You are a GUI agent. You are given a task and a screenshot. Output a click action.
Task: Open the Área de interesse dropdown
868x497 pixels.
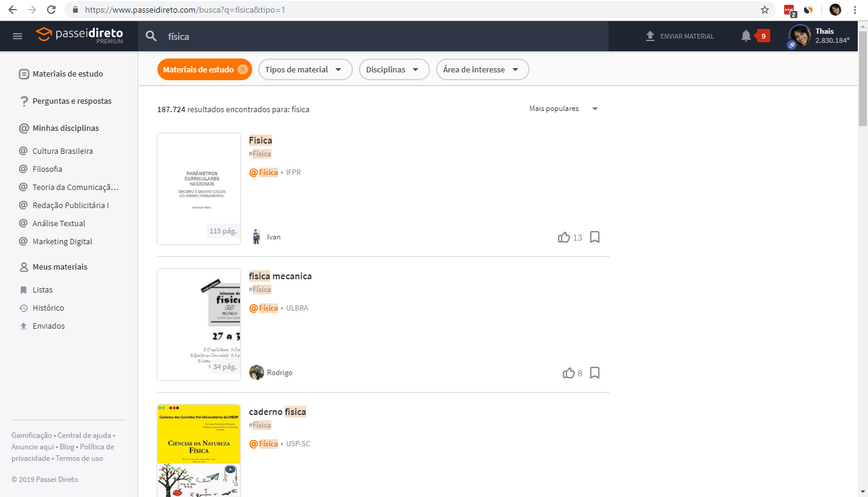483,69
